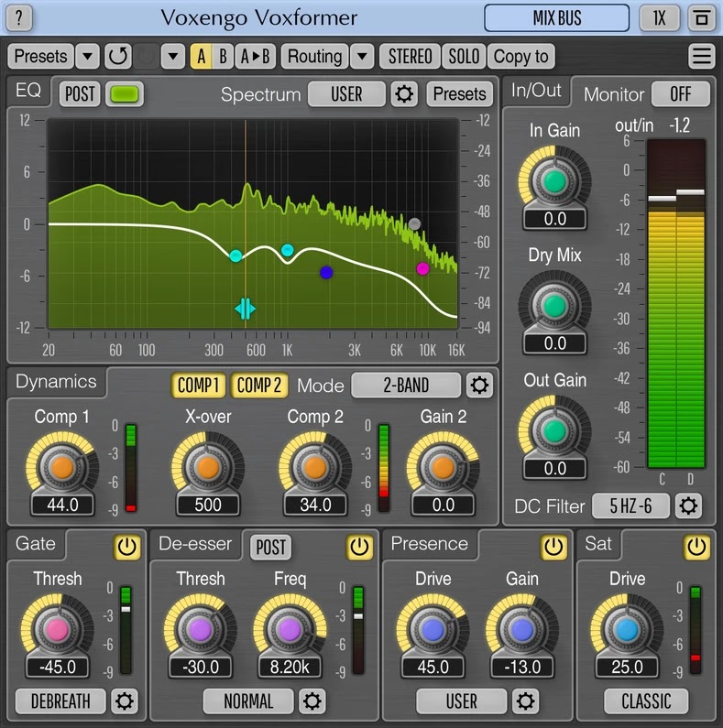Click the undo/reset arrow icon

(117, 57)
